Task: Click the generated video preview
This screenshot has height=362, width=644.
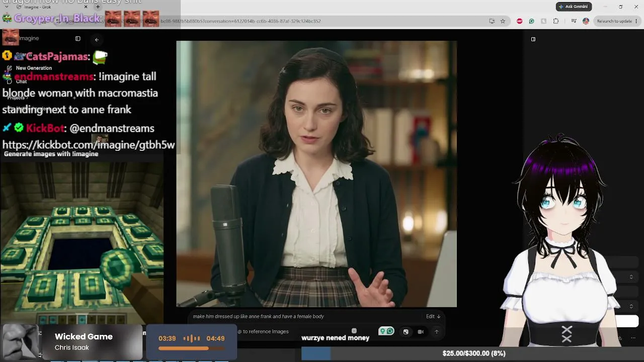Action: tap(316, 174)
